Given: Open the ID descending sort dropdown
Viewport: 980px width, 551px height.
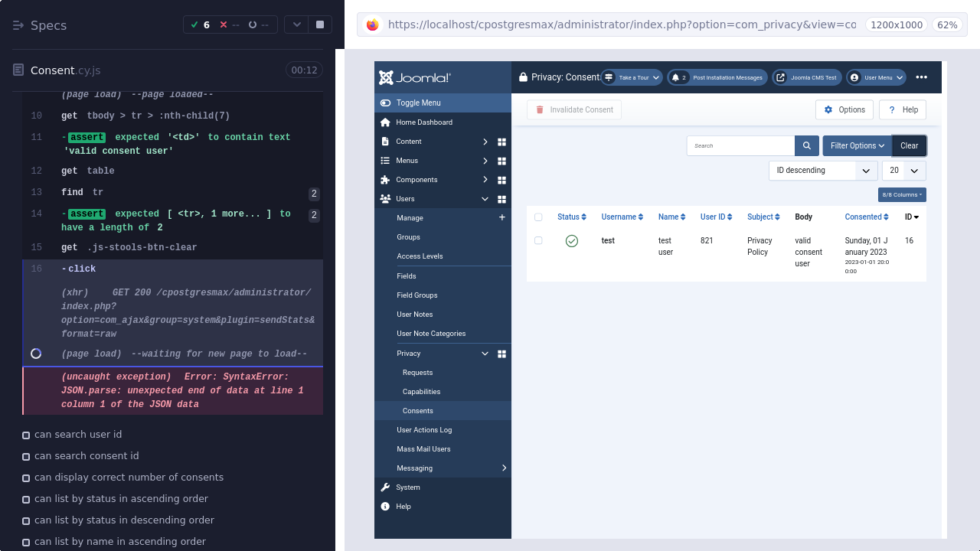Looking at the screenshot, I should [823, 171].
